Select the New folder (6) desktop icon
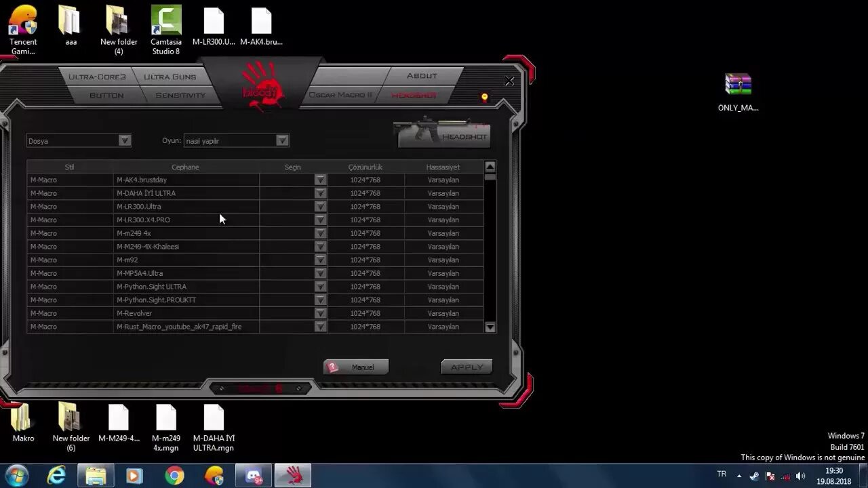Image resolution: width=868 pixels, height=488 pixels. pyautogui.click(x=71, y=427)
